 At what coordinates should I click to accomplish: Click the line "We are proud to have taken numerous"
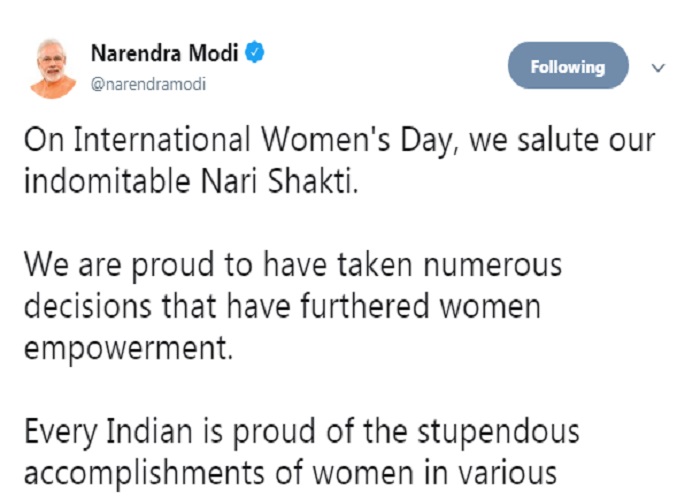point(293,266)
